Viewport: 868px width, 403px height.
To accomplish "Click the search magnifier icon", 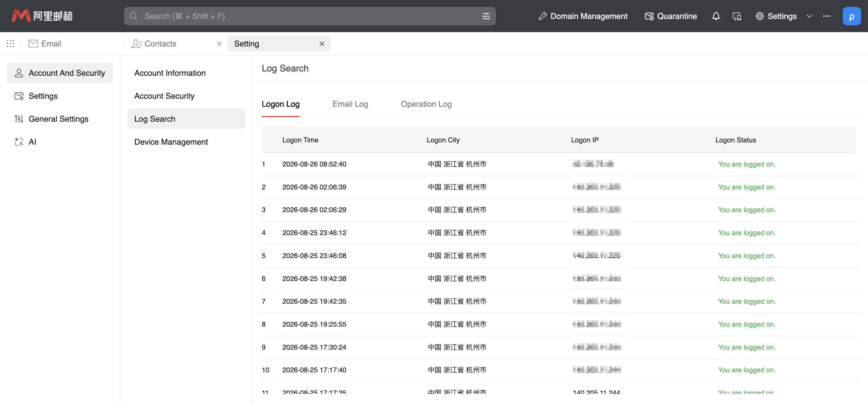I will click(x=133, y=16).
